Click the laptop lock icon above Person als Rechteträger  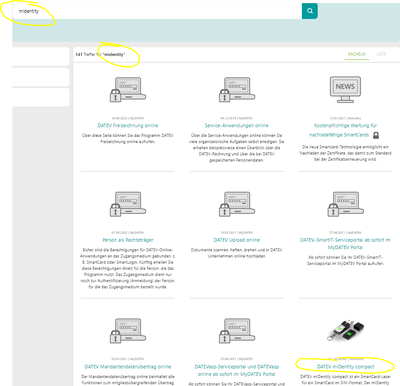coord(128,204)
